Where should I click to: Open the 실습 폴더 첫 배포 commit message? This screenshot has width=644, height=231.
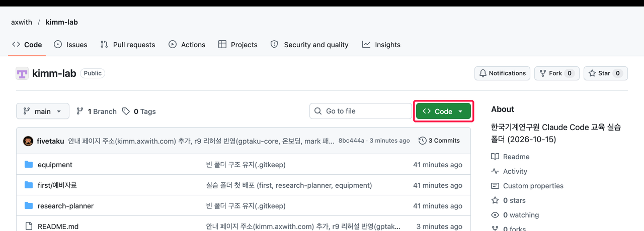pos(289,185)
